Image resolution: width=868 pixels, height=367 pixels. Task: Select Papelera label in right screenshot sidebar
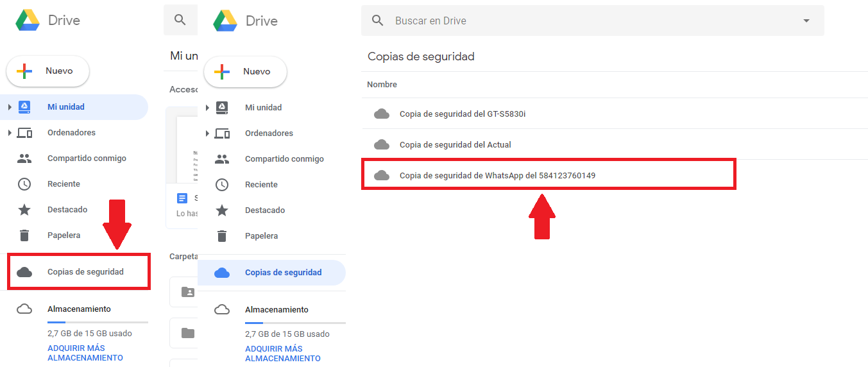coord(261,236)
